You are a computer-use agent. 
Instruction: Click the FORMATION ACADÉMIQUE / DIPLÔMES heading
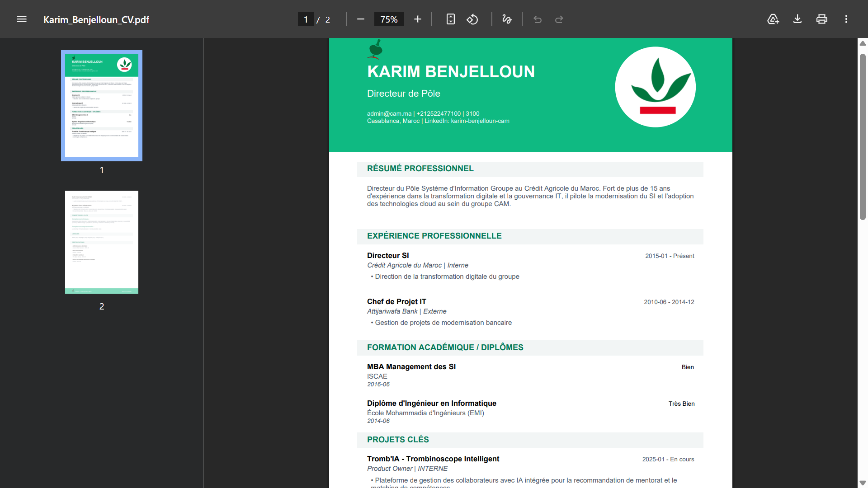coord(445,347)
